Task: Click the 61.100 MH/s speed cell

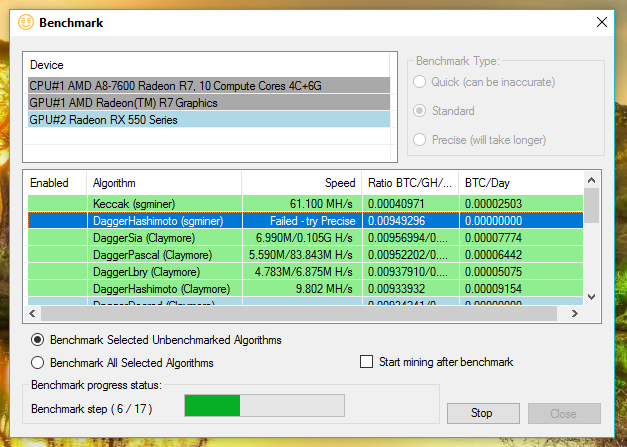Action: click(302, 204)
